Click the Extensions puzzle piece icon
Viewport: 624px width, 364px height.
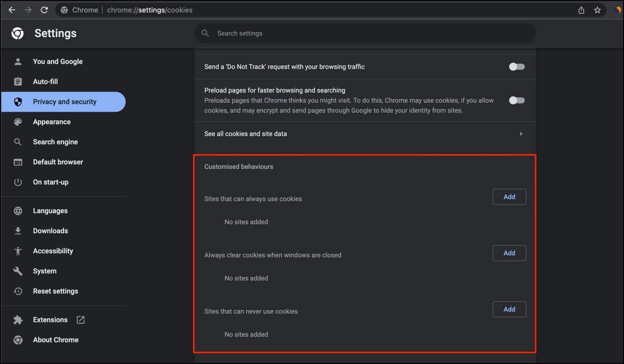[x=18, y=320]
